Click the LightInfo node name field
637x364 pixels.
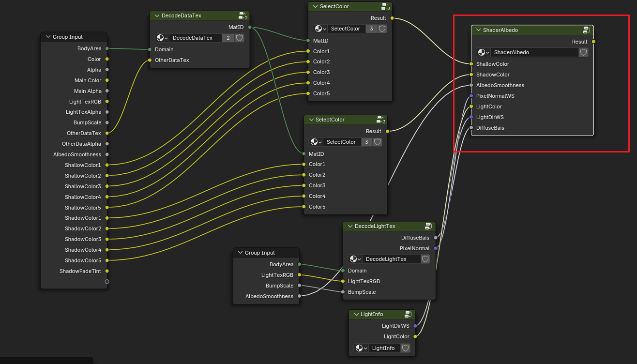(x=385, y=348)
